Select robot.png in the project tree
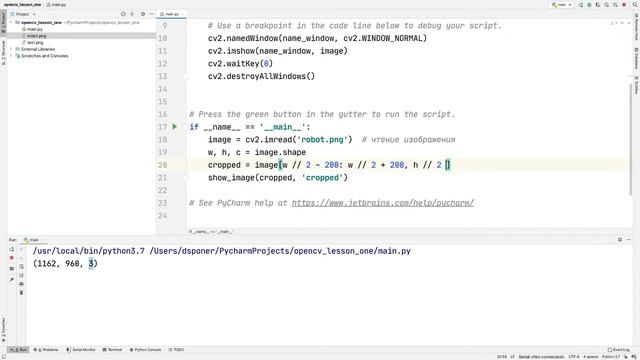Screen dimensions: 640x360 [36, 36]
